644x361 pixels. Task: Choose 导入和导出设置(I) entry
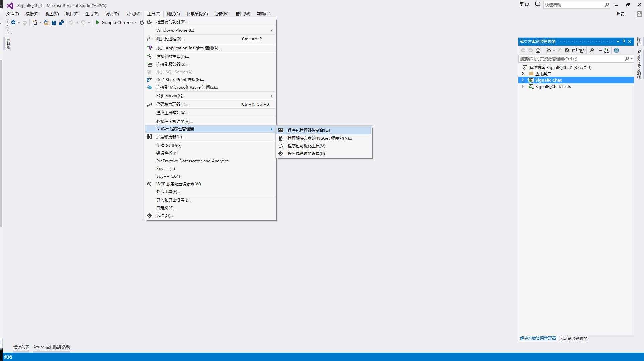pos(210,200)
